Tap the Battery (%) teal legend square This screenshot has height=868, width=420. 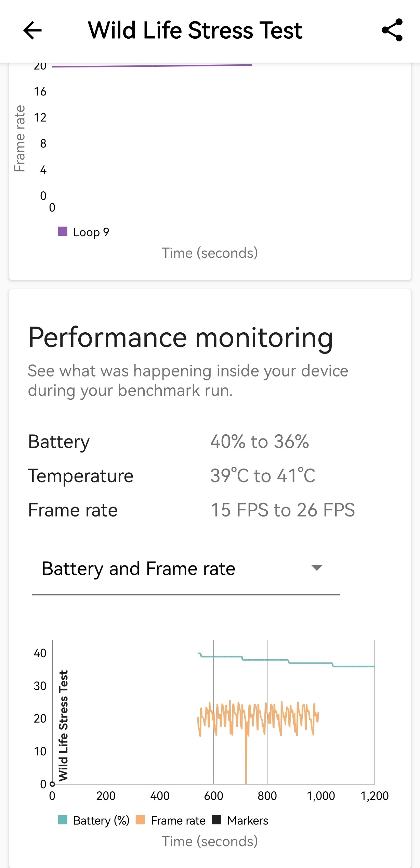coord(63,820)
